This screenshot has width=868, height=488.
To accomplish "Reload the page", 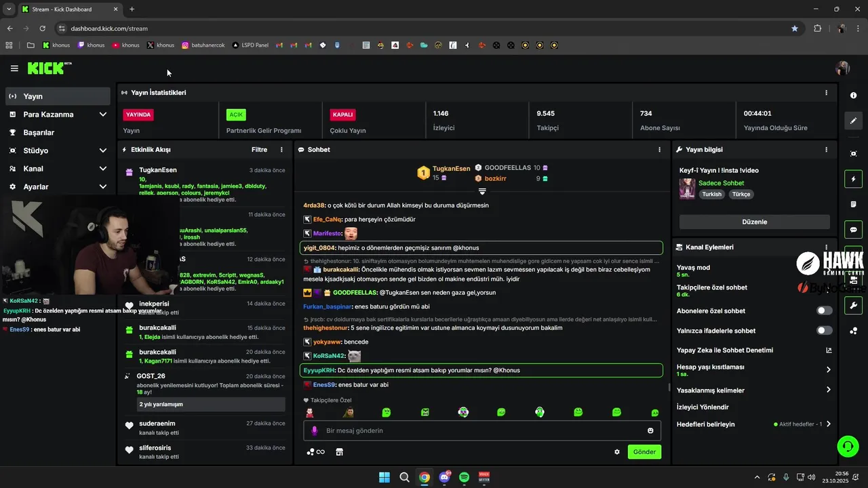I will pyautogui.click(x=42, y=28).
